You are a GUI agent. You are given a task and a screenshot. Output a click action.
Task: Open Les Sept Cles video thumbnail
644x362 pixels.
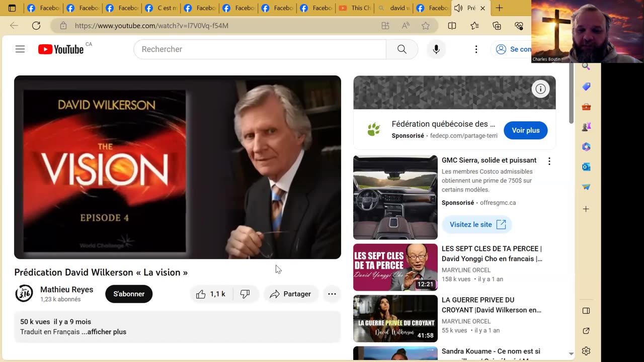point(395,267)
